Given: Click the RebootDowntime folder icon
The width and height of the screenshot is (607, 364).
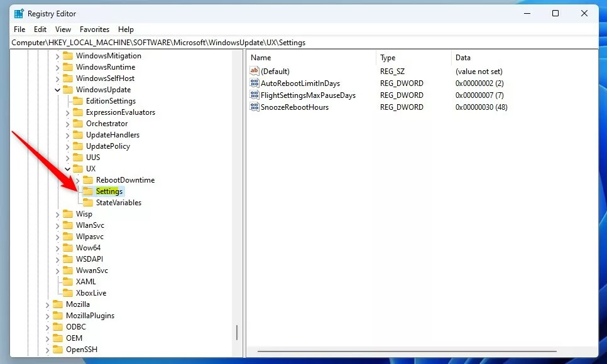Looking at the screenshot, I should pyautogui.click(x=88, y=180).
